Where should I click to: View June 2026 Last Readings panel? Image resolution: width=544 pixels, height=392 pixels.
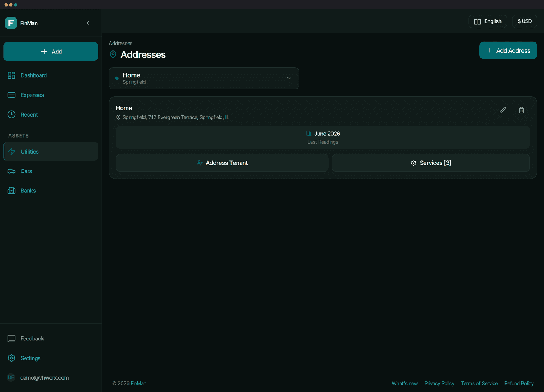click(x=323, y=138)
